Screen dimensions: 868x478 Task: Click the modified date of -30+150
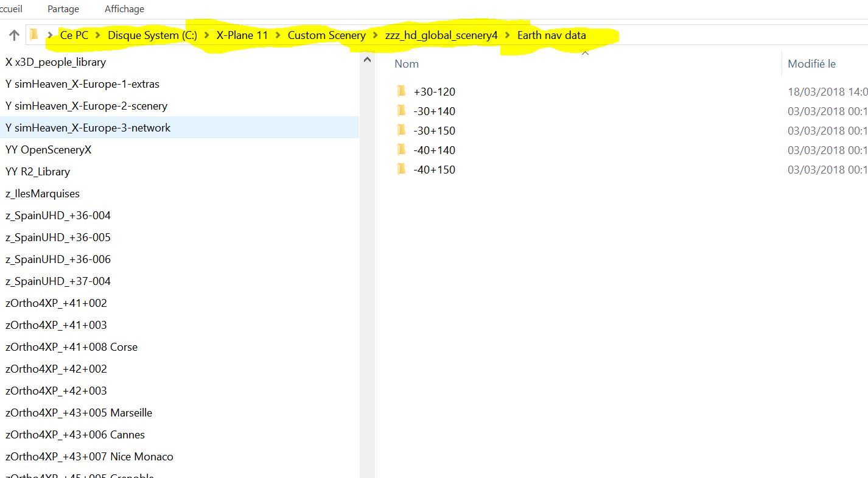pos(828,131)
